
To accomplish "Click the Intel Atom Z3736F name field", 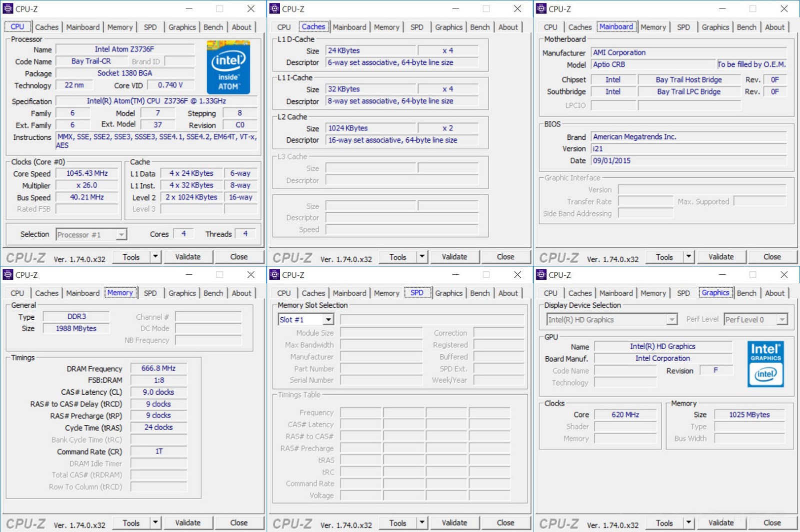I will 124,49.
